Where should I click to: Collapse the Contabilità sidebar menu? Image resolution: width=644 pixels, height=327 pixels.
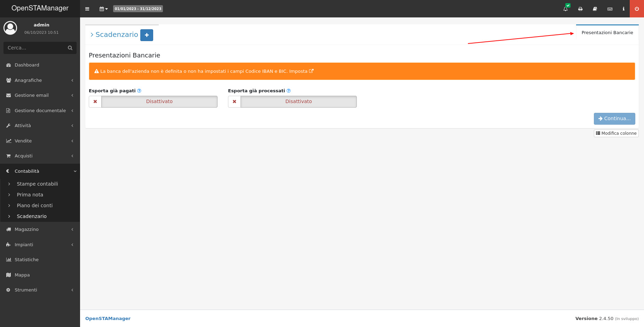coord(40,171)
